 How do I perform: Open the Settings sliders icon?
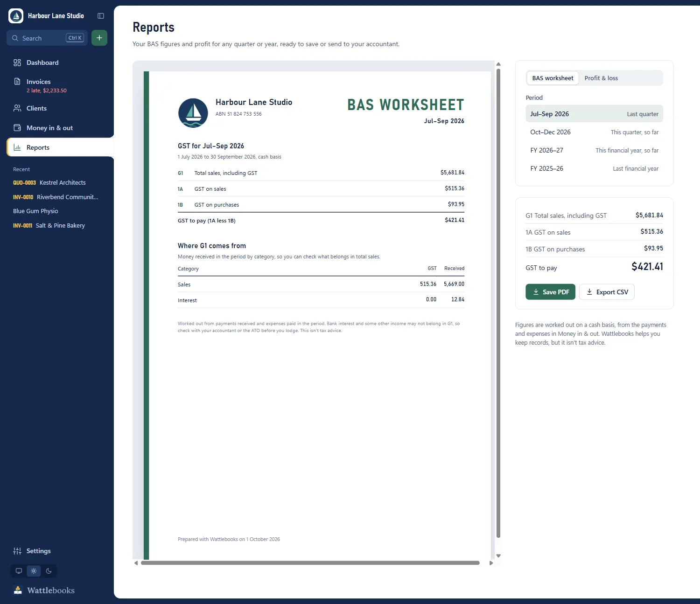pos(17,551)
